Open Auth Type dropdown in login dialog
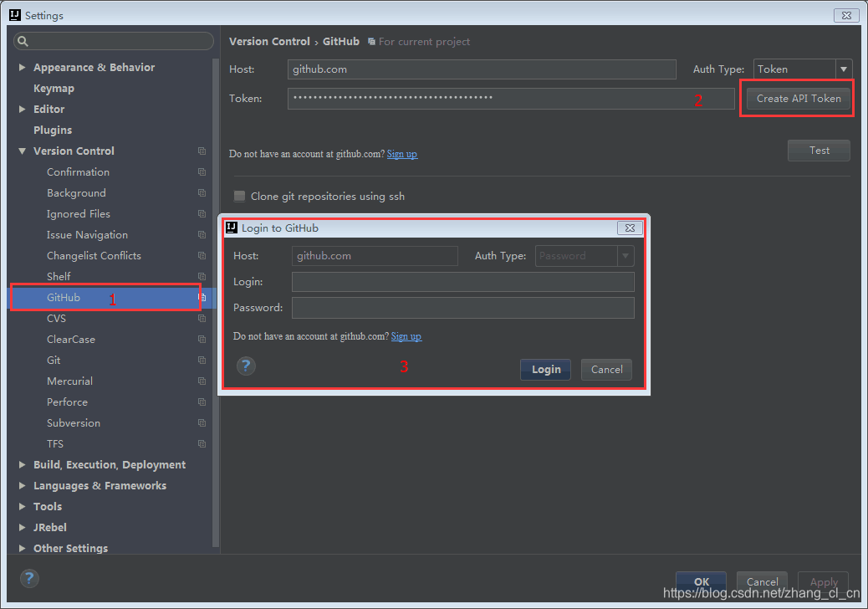Viewport: 868px width, 609px height. 625,256
